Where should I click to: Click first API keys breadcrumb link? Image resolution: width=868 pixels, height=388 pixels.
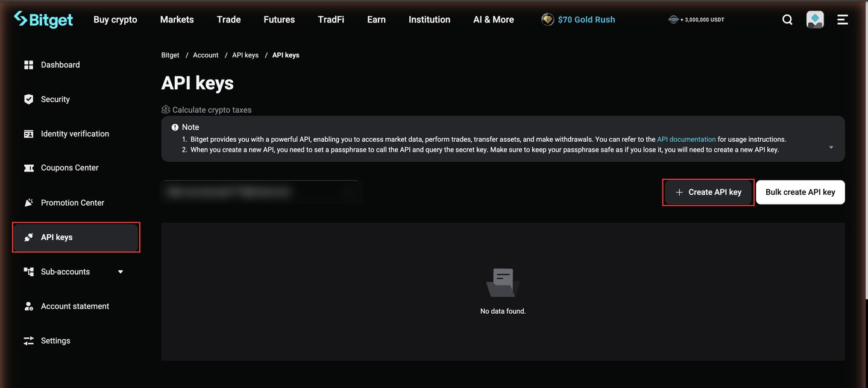(245, 55)
